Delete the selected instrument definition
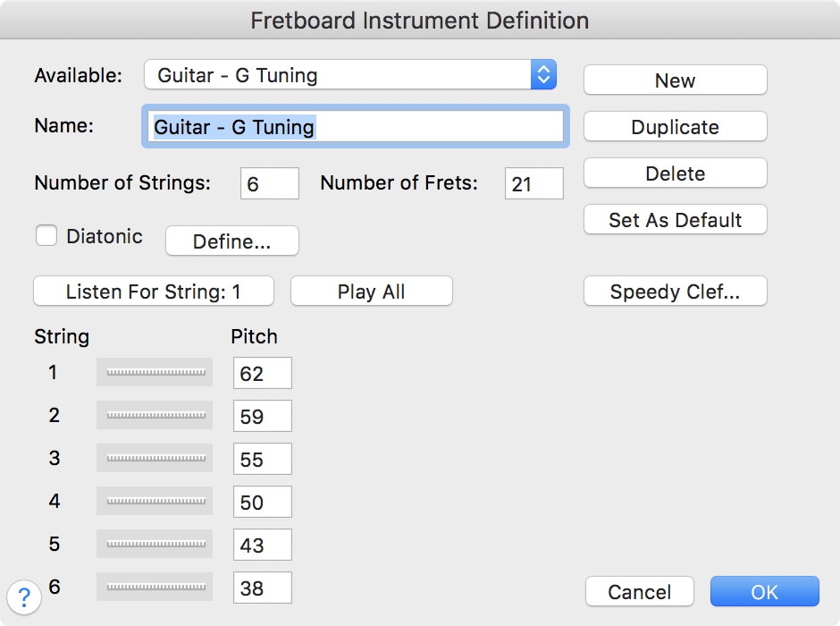Viewport: 840px width, 626px height. click(675, 173)
